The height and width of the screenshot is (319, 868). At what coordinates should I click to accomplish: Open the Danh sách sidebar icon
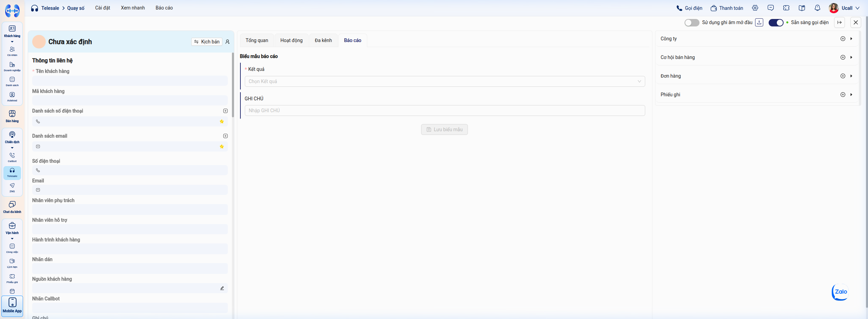(12, 81)
